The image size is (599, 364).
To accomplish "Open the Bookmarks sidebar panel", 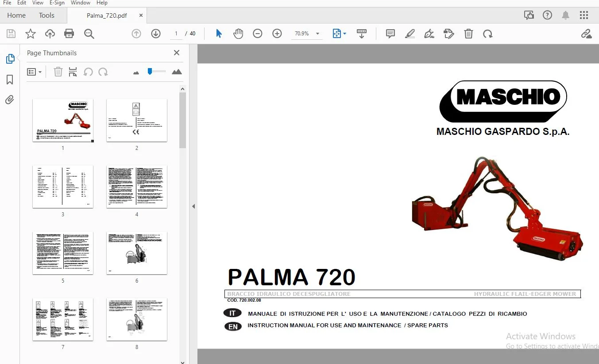I will point(10,80).
